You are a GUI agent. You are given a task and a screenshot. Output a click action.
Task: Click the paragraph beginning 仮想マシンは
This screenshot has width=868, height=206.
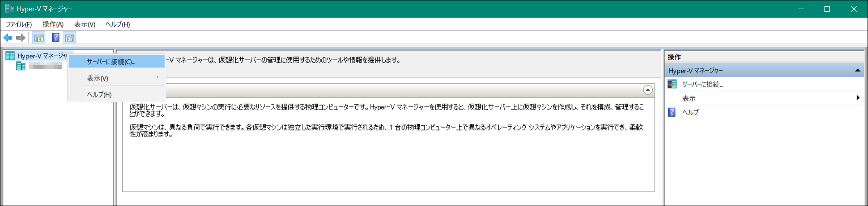[x=386, y=130]
